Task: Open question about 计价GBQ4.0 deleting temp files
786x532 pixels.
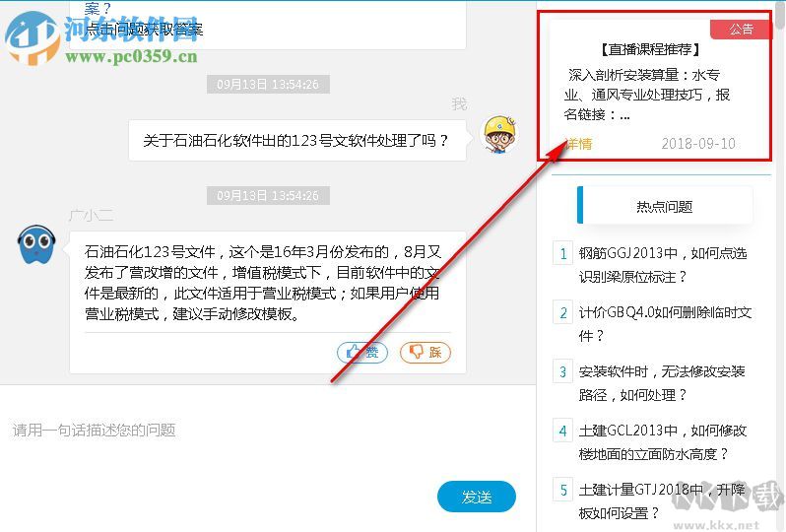Action: click(665, 324)
